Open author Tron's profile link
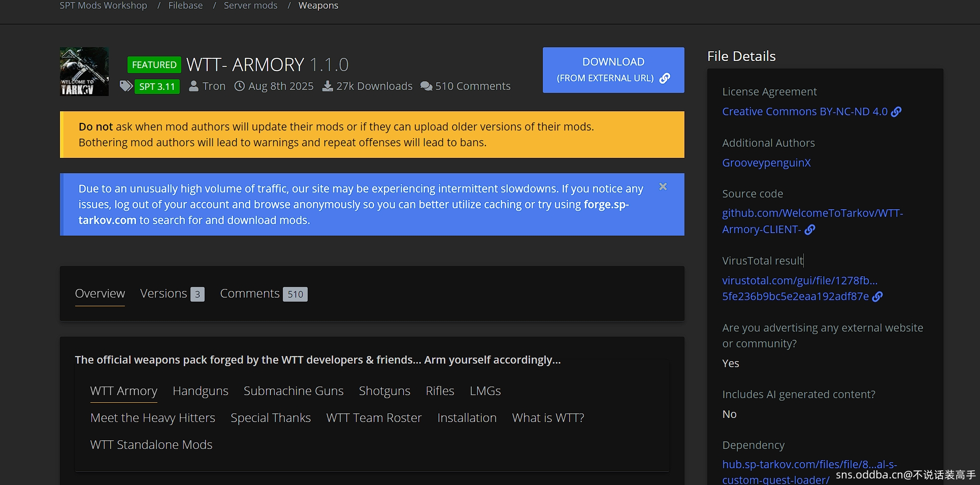 214,86
